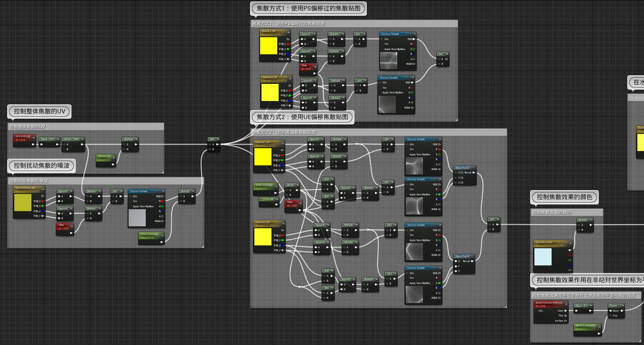Click the Add node merging UV and noise
644x345 pixels.
pos(214,145)
